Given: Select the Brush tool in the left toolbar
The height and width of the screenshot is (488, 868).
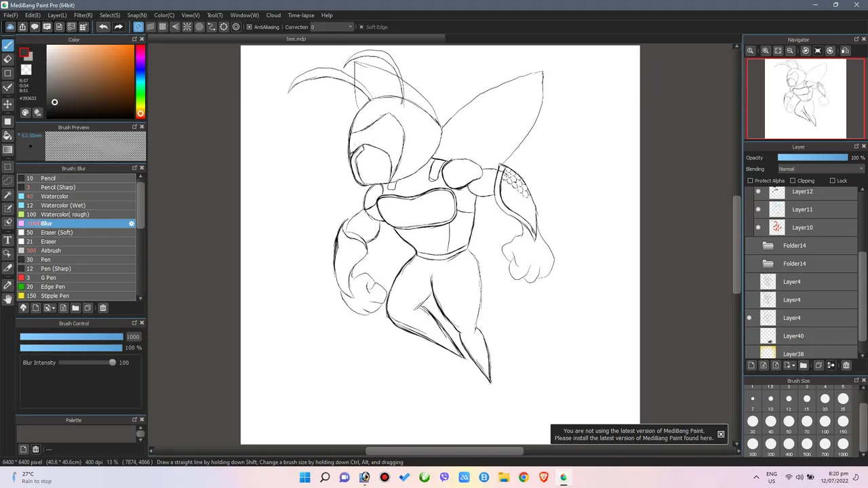Looking at the screenshot, I should [8, 45].
